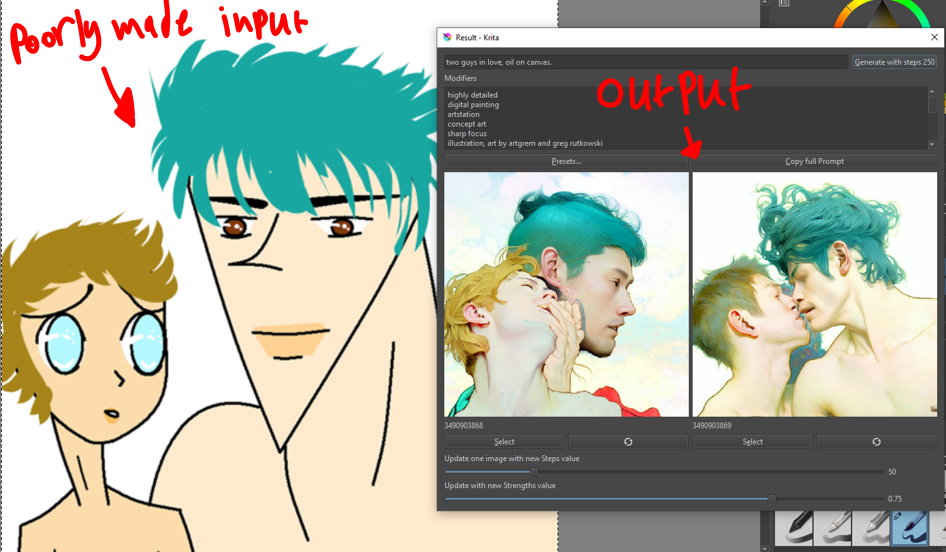Click the color wheel hue ring
The height and width of the screenshot is (552, 946).
click(848, 14)
